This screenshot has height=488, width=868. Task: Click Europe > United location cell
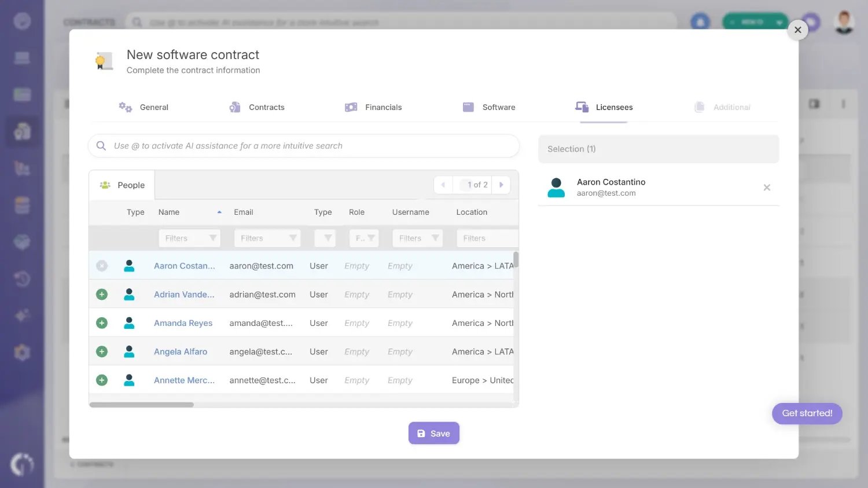point(483,380)
